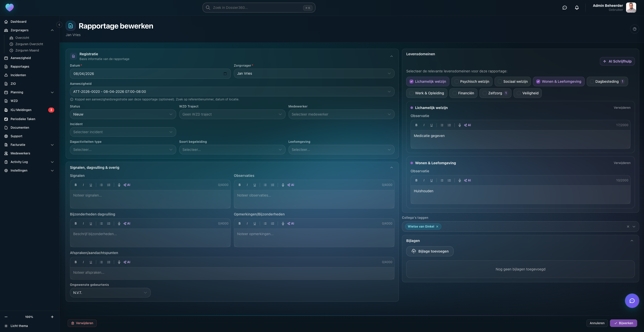The image size is (644, 332).
Task: Open the messages chat icon in header
Action: [x=564, y=8]
